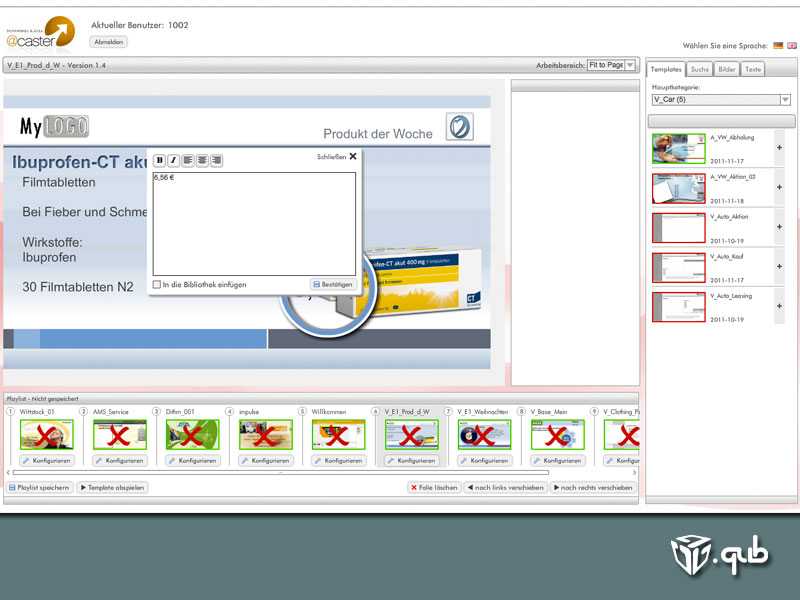Close the text editor with Schließen X
This screenshot has height=600, width=800.
(337, 157)
